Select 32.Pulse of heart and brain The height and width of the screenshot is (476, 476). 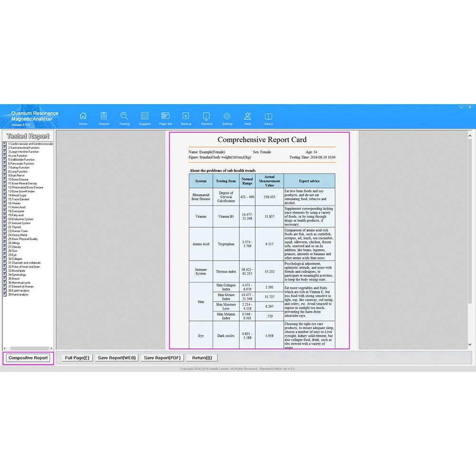coord(24,267)
